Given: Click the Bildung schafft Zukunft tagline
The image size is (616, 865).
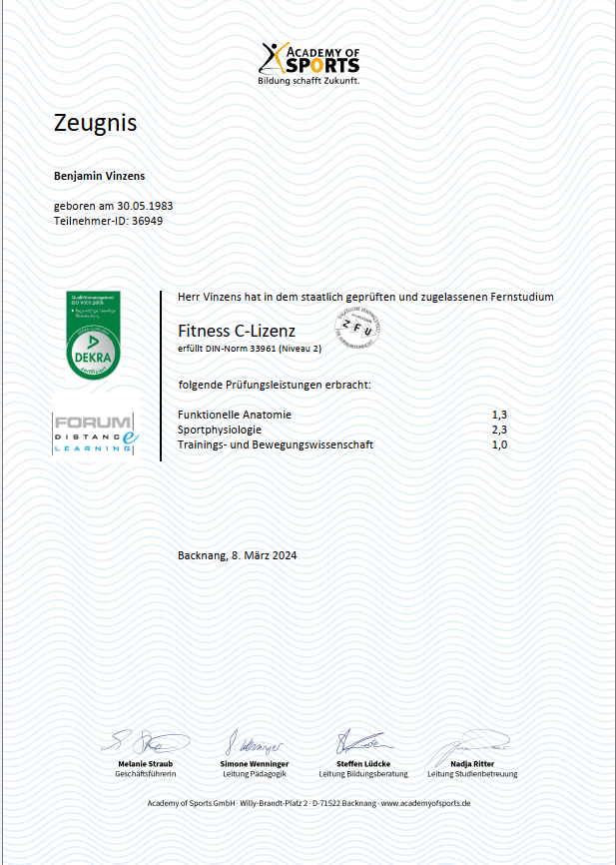Looking at the screenshot, I should (308, 80).
